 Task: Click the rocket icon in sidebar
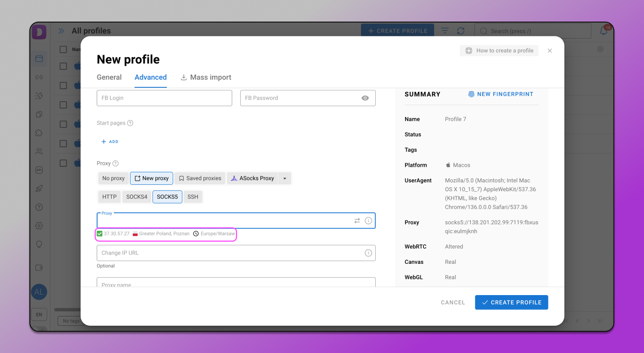(x=39, y=188)
